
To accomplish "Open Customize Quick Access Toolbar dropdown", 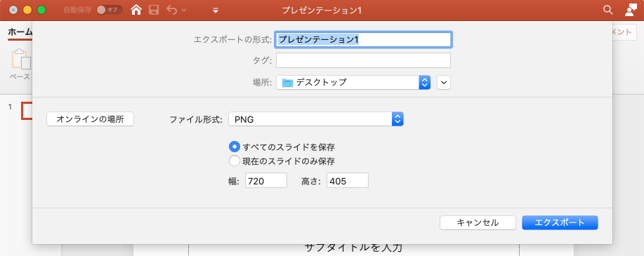I will [x=216, y=11].
